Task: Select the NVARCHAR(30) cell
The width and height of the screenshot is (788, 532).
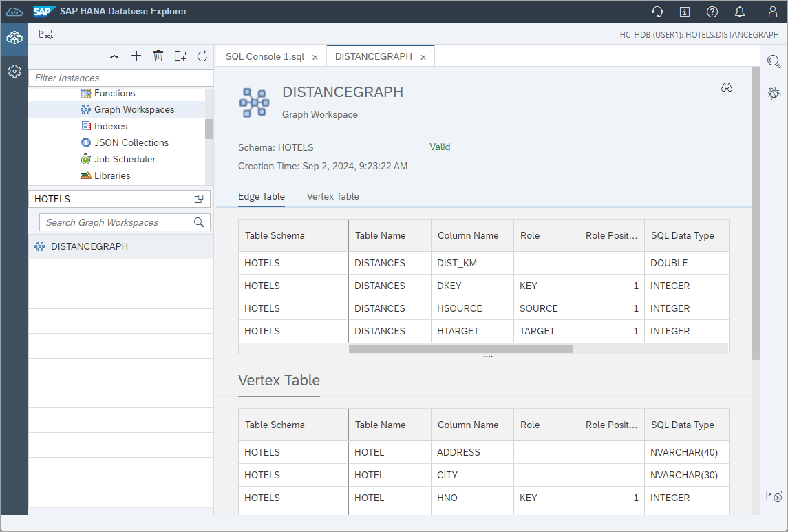Action: (686, 476)
